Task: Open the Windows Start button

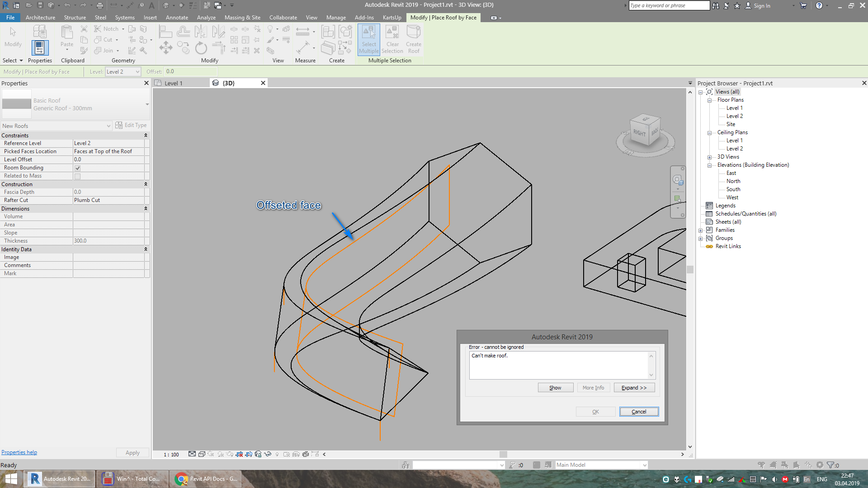Action: pos(11,479)
